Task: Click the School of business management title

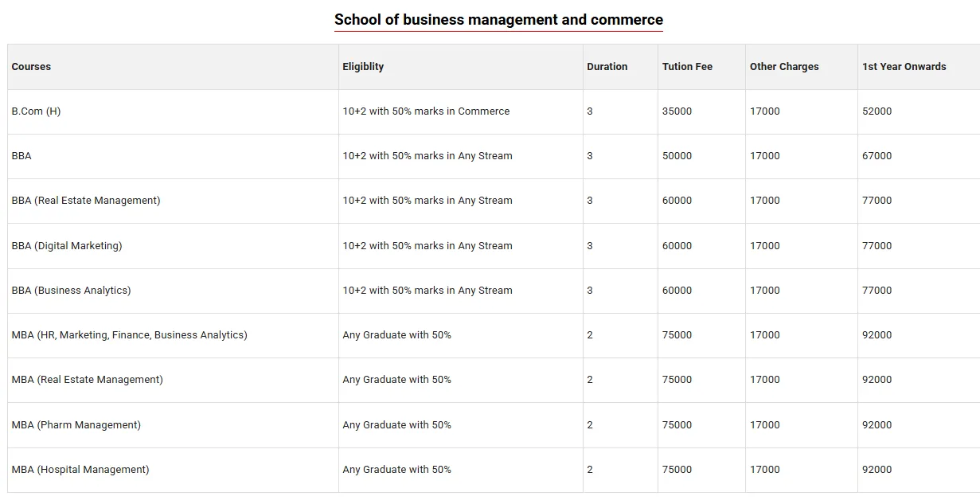Action: pos(498,19)
